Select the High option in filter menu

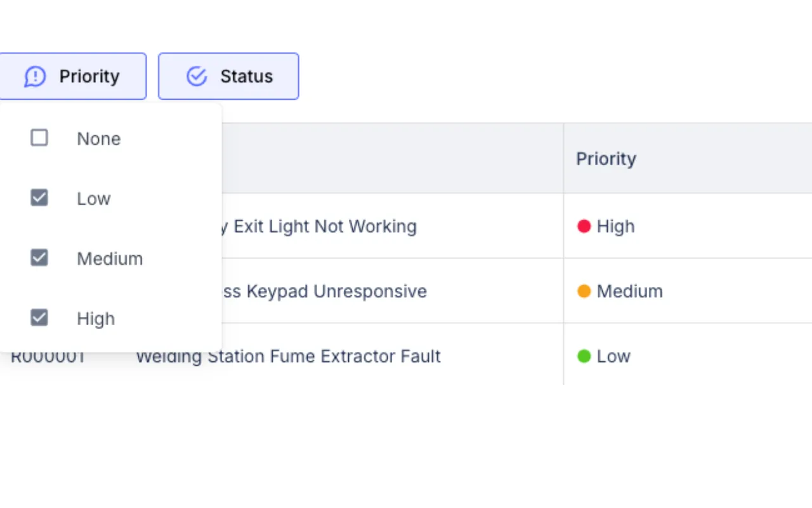[x=95, y=318]
